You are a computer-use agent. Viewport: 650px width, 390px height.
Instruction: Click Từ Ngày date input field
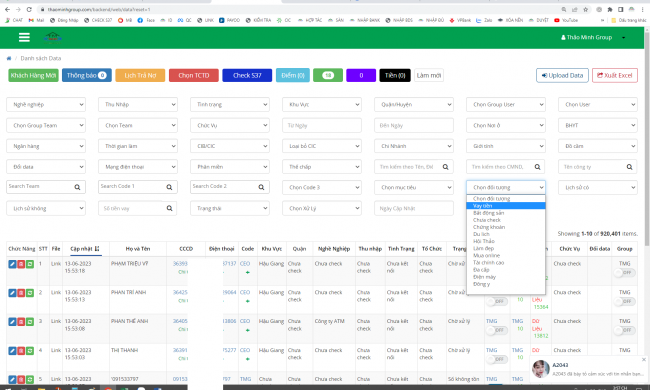click(x=322, y=125)
